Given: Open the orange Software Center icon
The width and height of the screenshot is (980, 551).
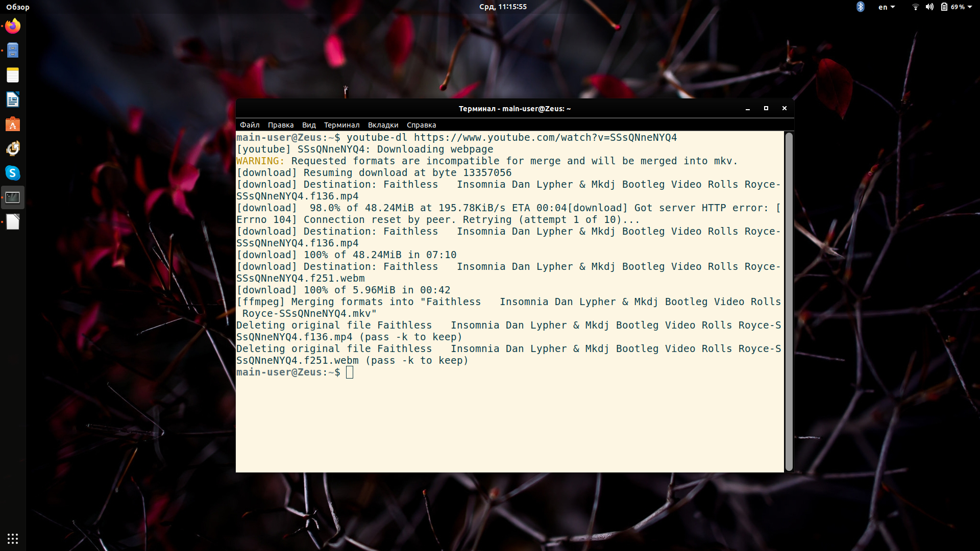Looking at the screenshot, I should point(13,124).
